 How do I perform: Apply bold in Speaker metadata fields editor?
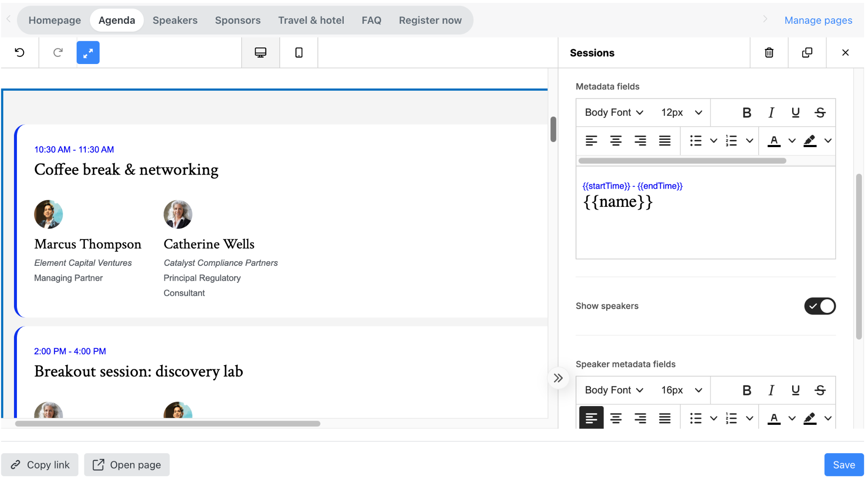tap(747, 390)
